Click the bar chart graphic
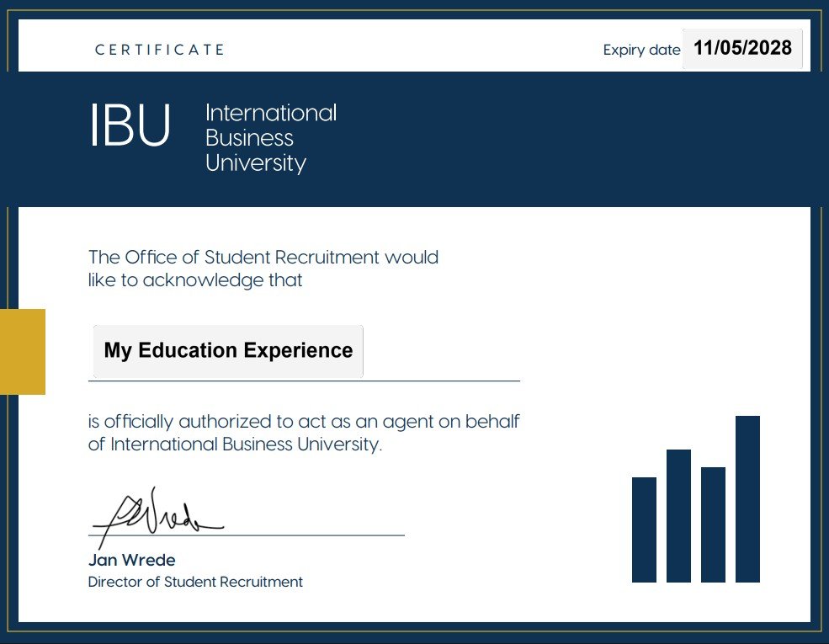Viewport: 829px width, 644px height. click(x=696, y=499)
